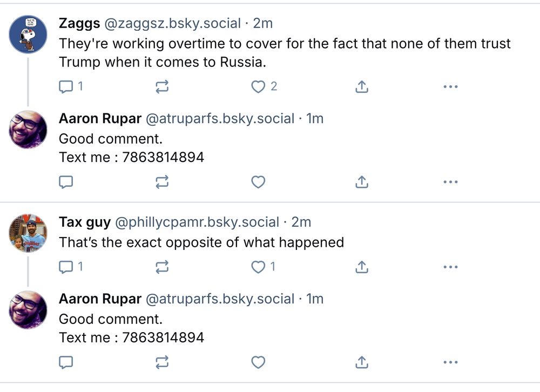The image size is (540, 392).
Task: Click Zaggs's Snoopy avatar
Action: (x=29, y=35)
